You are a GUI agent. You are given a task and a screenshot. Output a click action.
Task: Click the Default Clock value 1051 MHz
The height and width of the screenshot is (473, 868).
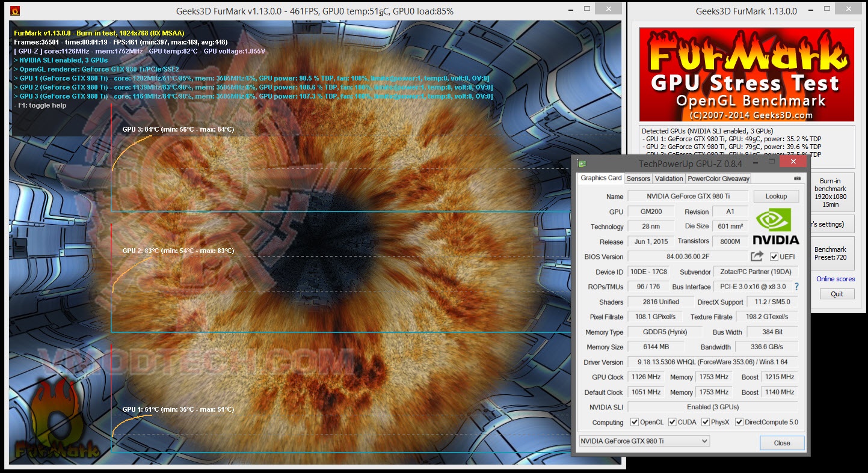[x=645, y=392]
